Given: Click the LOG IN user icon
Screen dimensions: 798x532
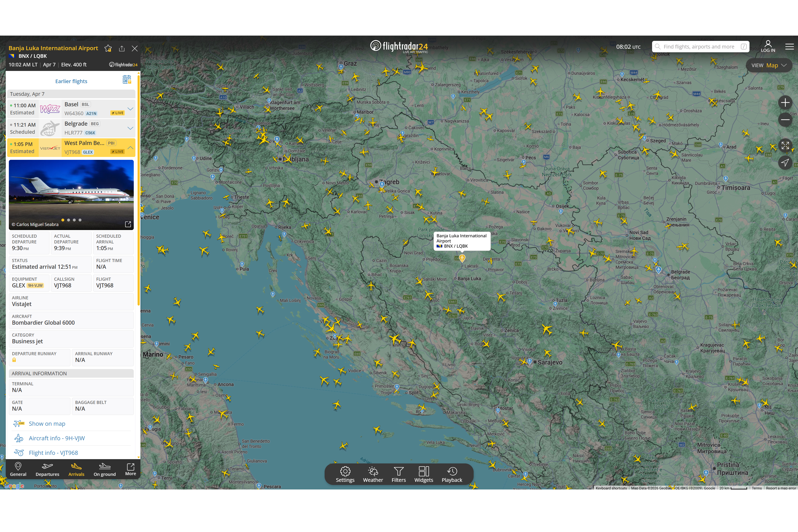Looking at the screenshot, I should (x=768, y=47).
